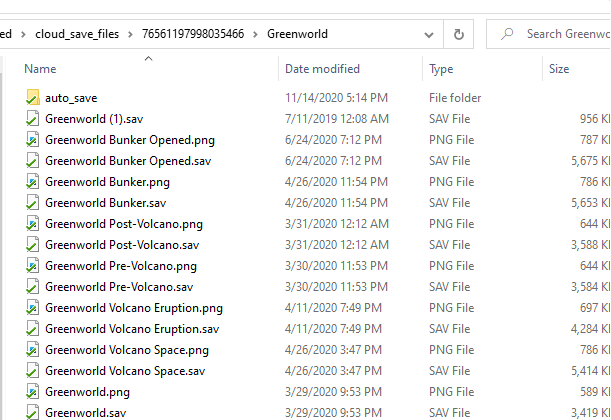This screenshot has width=611, height=420.
Task: Expand chevron after 76561197998035466 breadcrumb
Action: (x=255, y=35)
